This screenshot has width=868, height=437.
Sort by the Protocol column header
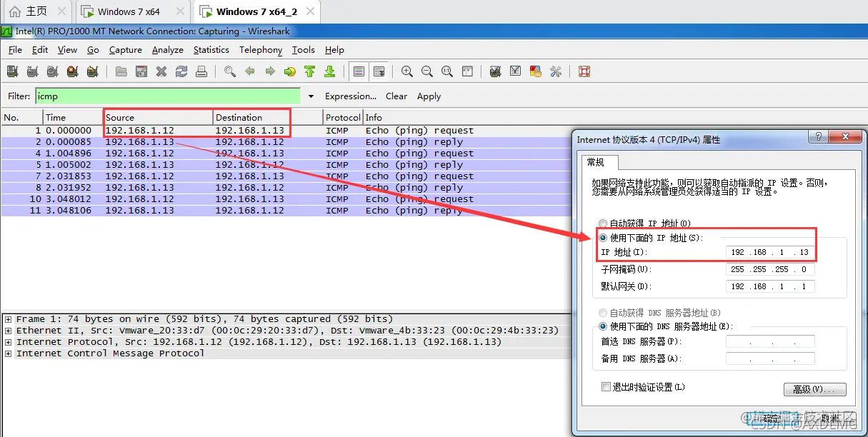pos(343,117)
